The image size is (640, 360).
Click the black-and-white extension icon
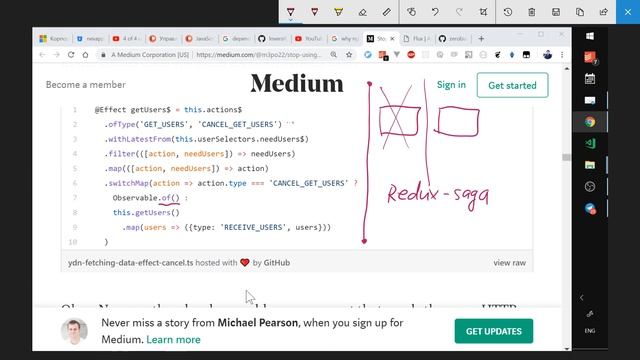527,55
